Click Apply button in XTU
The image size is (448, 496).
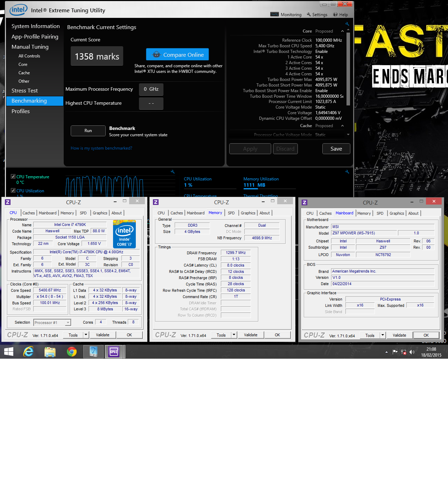point(250,149)
